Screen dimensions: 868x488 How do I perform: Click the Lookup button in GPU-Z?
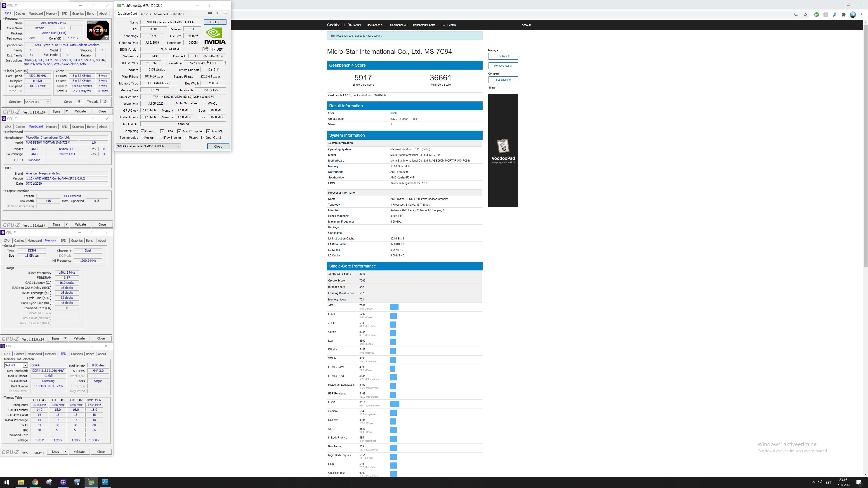(x=215, y=22)
